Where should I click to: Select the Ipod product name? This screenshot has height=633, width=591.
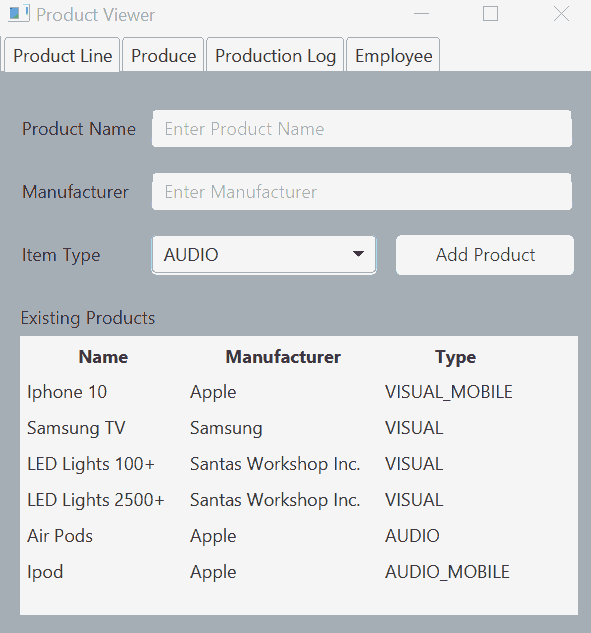point(45,572)
